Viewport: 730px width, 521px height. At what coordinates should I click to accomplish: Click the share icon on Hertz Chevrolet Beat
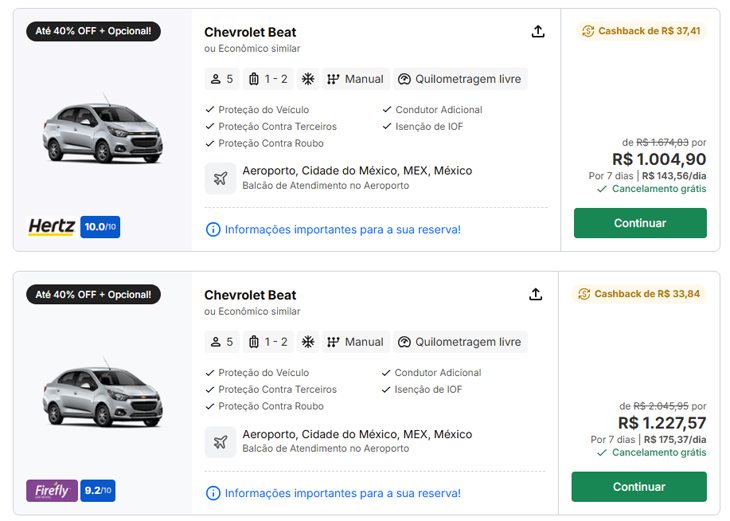[x=538, y=32]
